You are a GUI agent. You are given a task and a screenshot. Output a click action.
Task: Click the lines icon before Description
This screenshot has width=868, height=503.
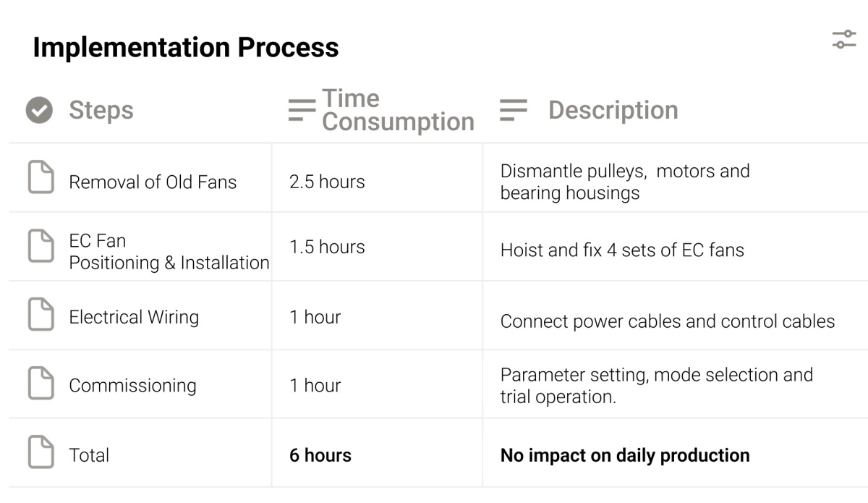514,110
